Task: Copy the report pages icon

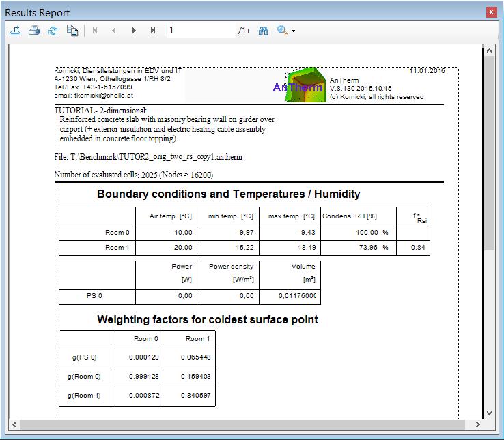Action: tap(72, 31)
